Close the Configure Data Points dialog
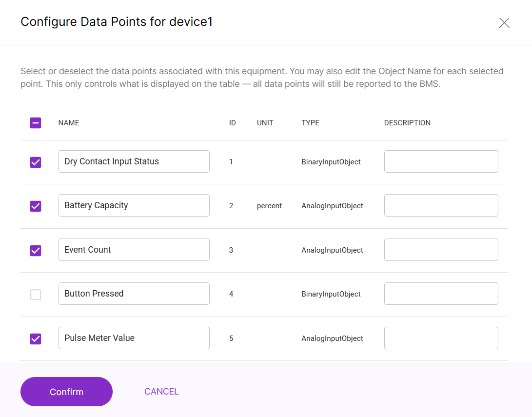Screen dimensions: 532x417 [504, 22]
